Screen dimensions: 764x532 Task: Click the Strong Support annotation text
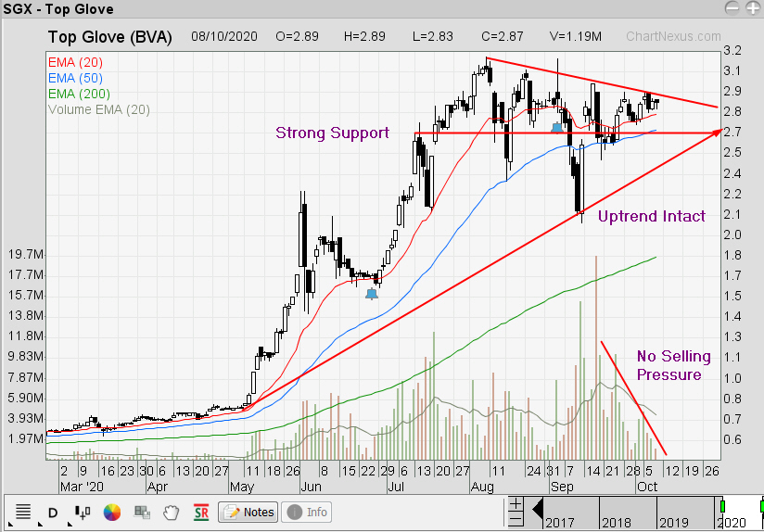[332, 133]
